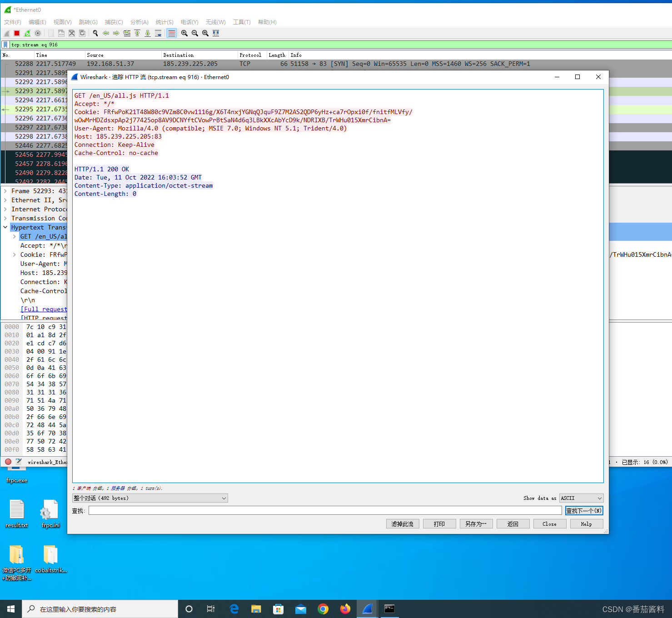
Task: Open the 分析(A) menu
Action: point(139,22)
